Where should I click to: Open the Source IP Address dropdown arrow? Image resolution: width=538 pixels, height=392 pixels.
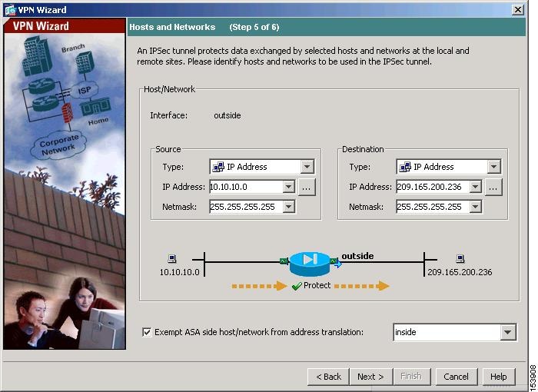(x=288, y=187)
